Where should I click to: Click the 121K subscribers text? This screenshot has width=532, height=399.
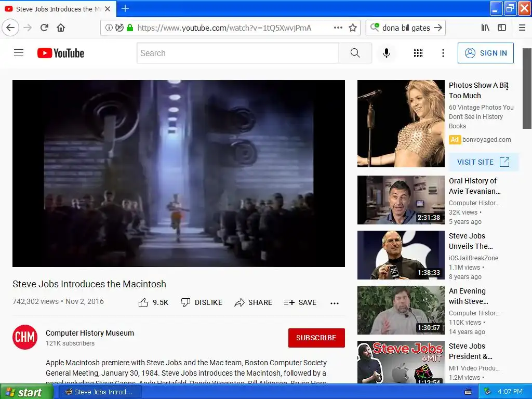(x=70, y=343)
